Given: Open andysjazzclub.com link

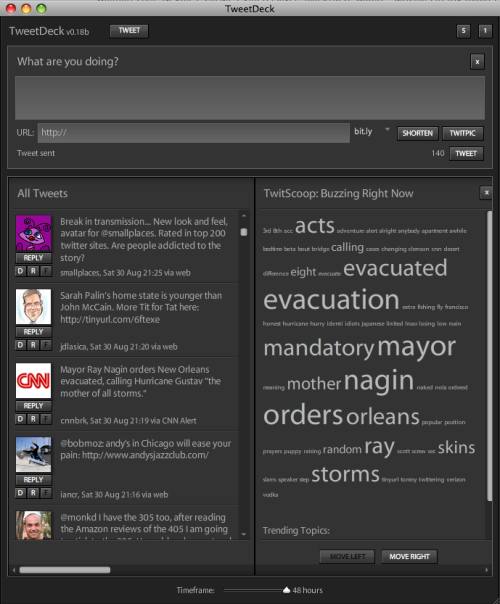Looking at the screenshot, I should click(x=146, y=455).
